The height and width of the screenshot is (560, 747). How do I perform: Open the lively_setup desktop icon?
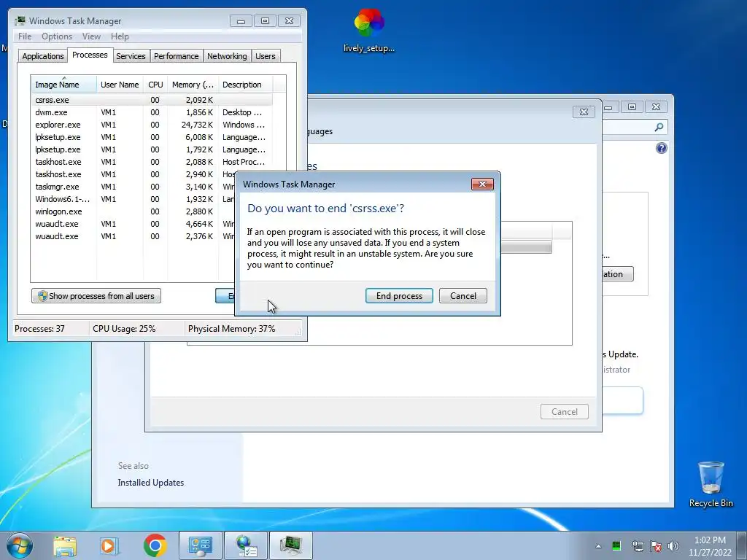[369, 30]
